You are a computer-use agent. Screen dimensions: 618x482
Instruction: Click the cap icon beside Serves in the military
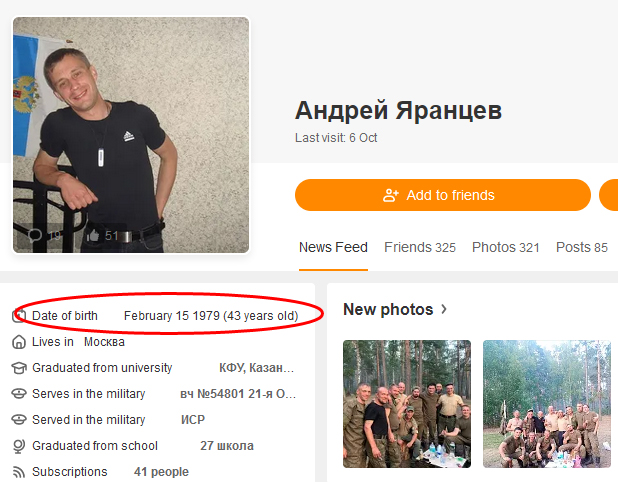tap(19, 394)
